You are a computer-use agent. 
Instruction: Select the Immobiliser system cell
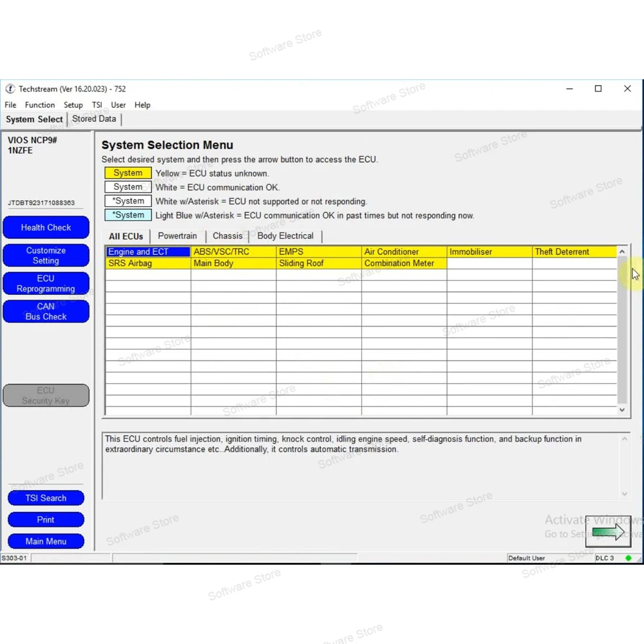click(489, 252)
